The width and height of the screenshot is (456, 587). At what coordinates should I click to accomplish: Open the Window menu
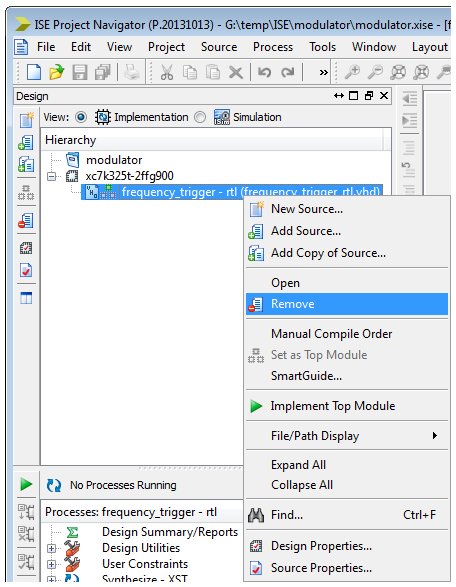coord(374,47)
